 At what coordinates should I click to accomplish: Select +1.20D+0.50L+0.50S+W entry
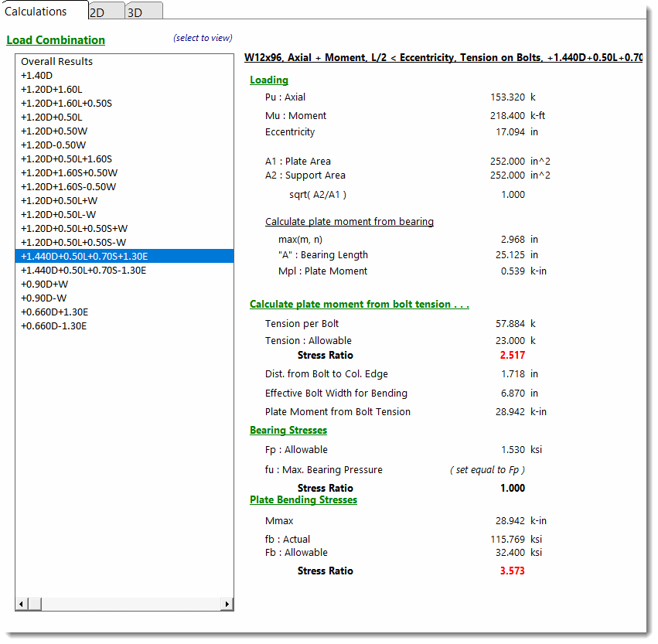click(74, 229)
